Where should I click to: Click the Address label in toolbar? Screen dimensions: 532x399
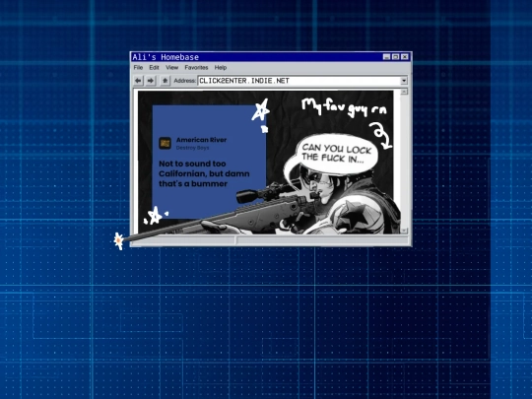[184, 81]
